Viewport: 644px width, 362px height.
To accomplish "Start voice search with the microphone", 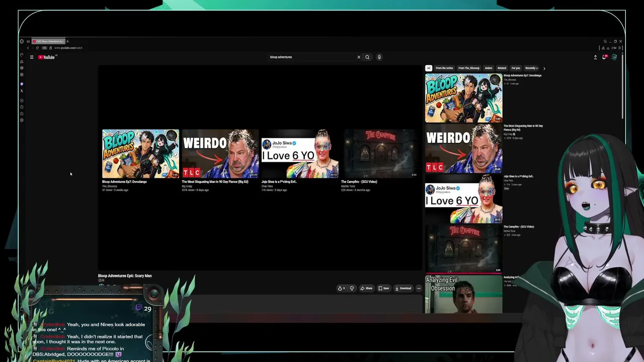I will click(x=379, y=57).
